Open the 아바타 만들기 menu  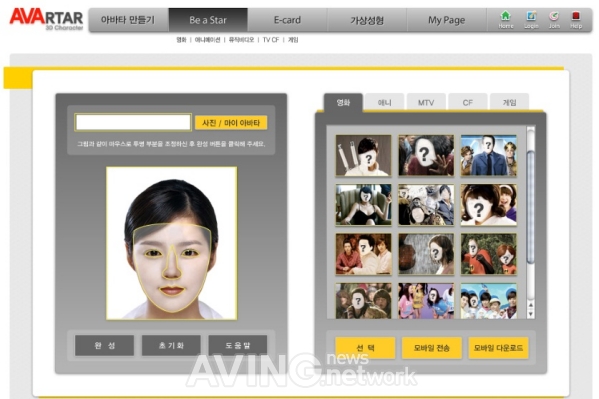pos(128,20)
